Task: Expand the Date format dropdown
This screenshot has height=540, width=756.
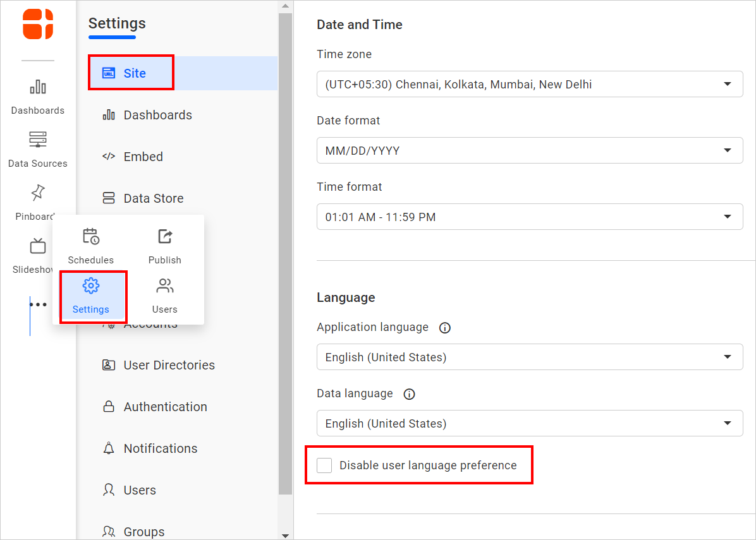Action: click(529, 150)
